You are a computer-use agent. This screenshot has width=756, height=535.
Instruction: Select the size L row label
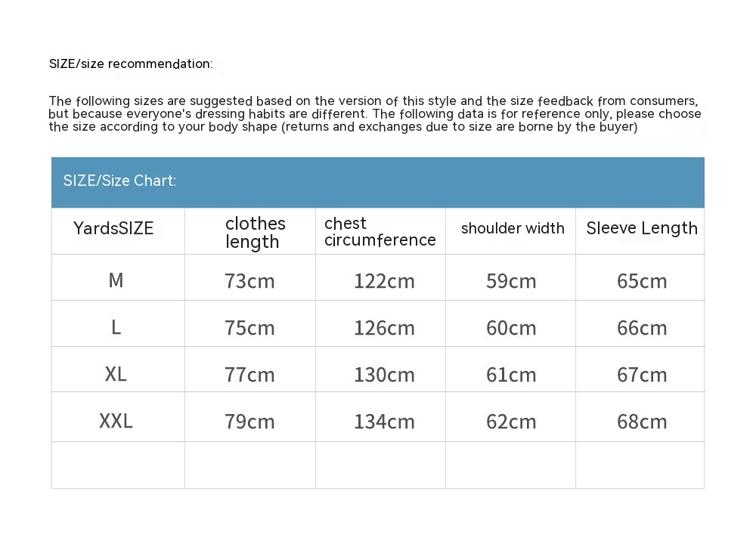[116, 327]
